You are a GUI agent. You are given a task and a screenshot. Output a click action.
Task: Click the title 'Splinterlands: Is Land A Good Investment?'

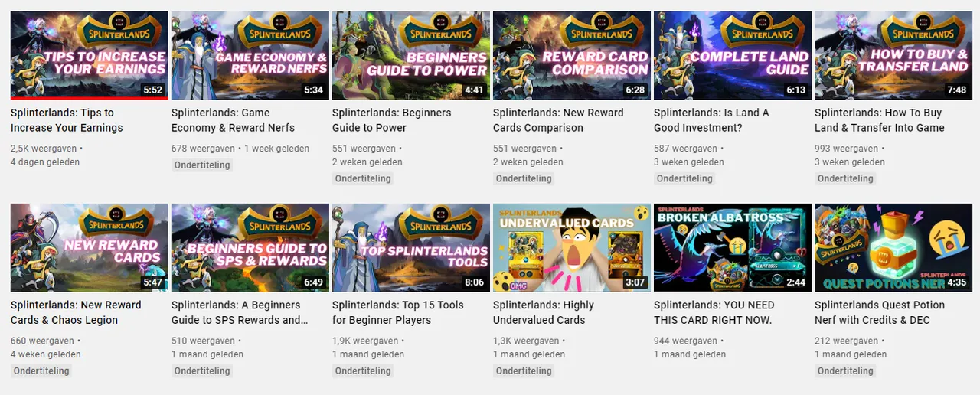[x=711, y=120]
